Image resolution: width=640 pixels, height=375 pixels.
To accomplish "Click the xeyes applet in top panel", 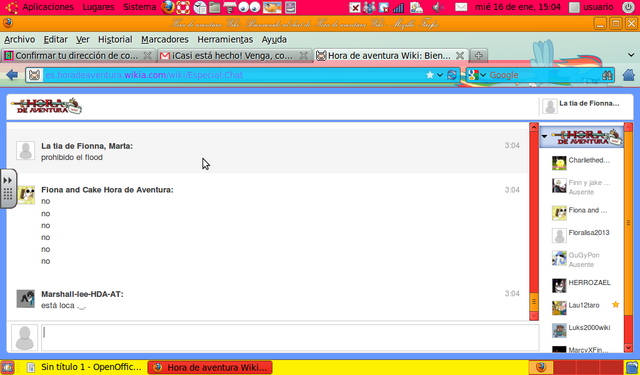I will 249,7.
